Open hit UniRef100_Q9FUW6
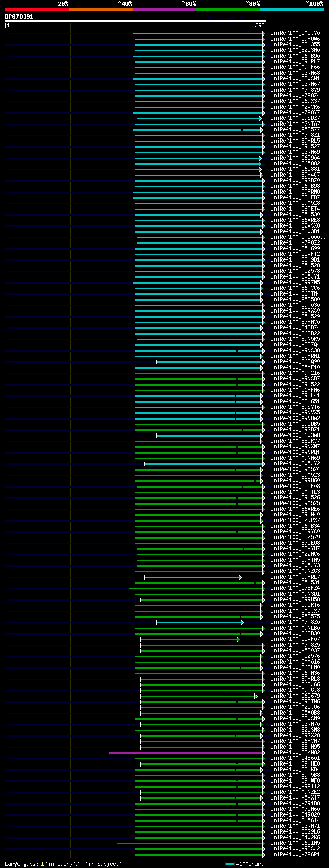Screen dimensions: 329x868 coord(295,39)
